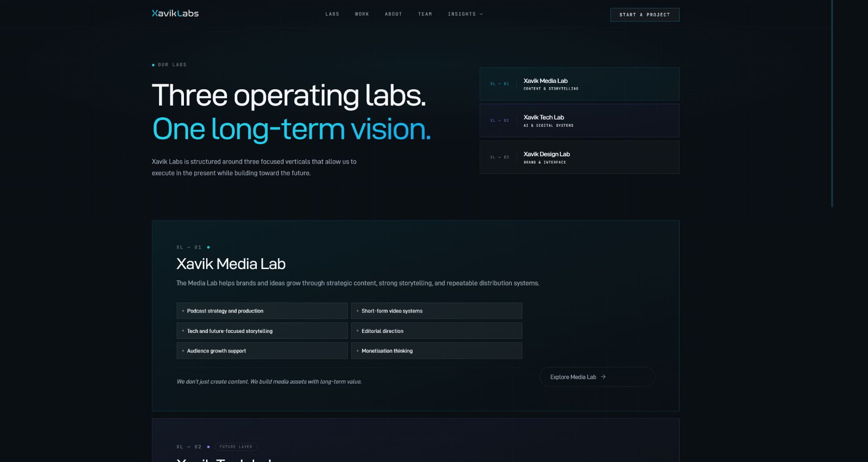Go to the Work page
868x462 pixels.
362,14
